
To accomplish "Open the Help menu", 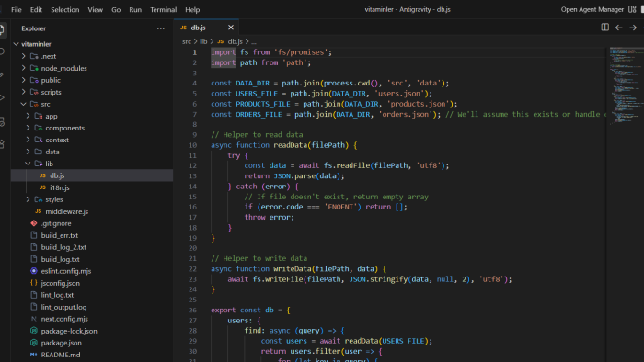I will (192, 9).
